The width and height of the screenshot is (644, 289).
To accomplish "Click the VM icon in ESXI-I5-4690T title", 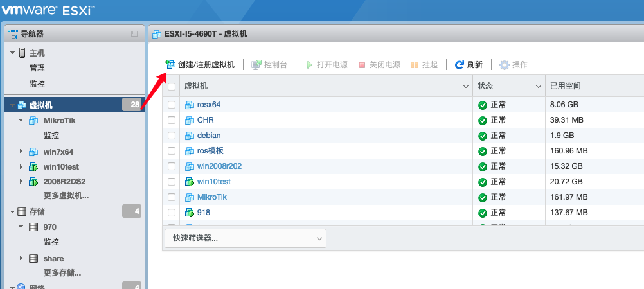I will point(156,34).
